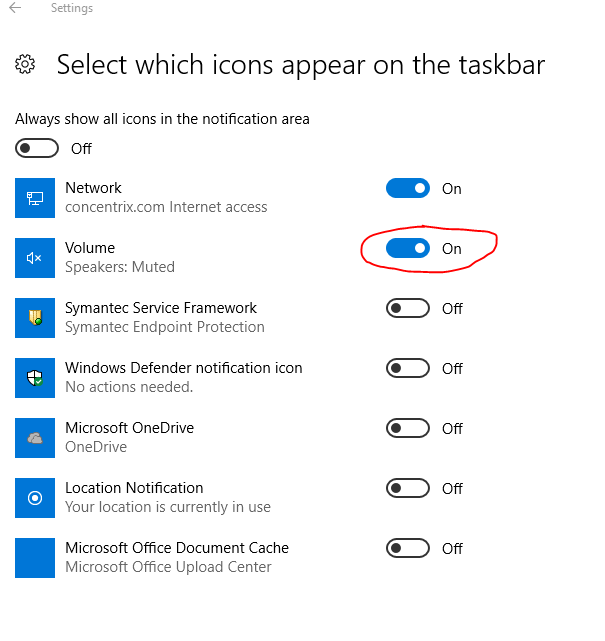Click the Volume label text
The height and width of the screenshot is (641, 605).
[90, 248]
